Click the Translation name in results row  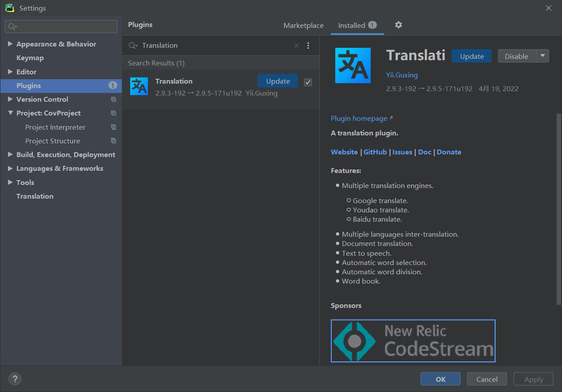coord(174,81)
